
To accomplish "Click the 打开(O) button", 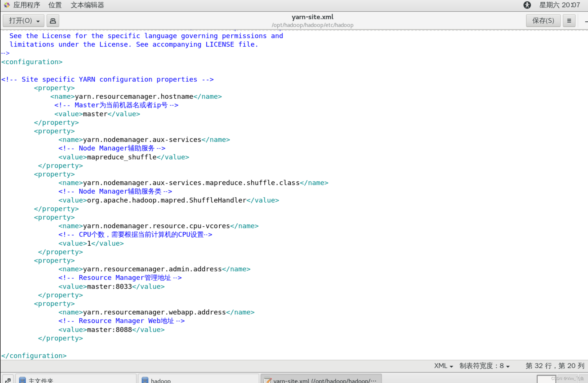I will click(x=23, y=21).
